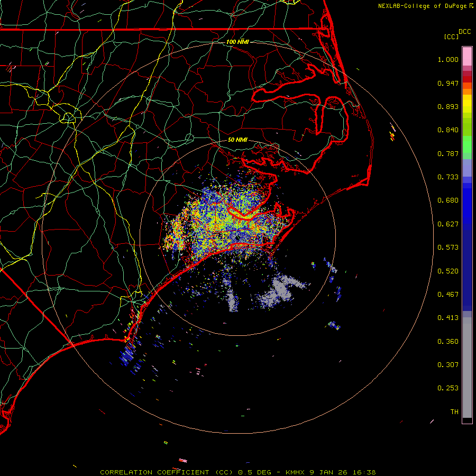This screenshot has width=476, height=476.
Task: Click the 0.787 legend value
Action: [x=448, y=153]
